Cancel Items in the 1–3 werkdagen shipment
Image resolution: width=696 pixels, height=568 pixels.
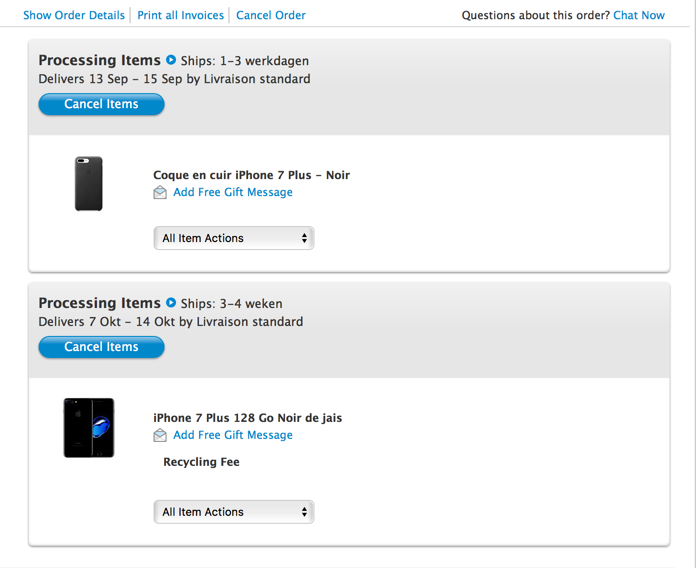[102, 104]
